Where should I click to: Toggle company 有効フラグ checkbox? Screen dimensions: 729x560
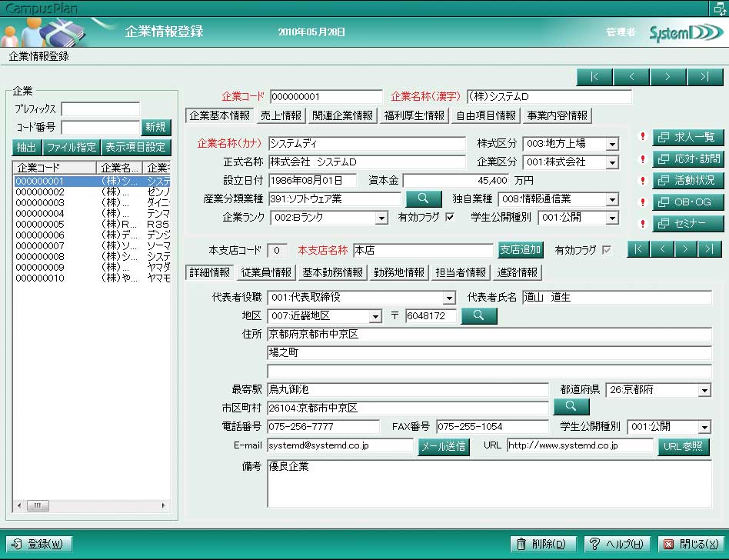[x=450, y=217]
